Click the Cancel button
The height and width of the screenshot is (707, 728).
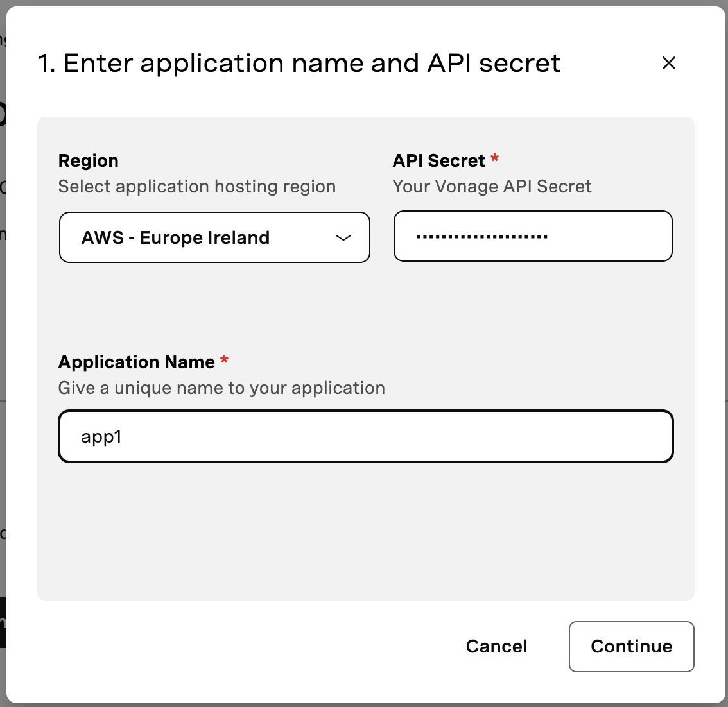click(496, 646)
